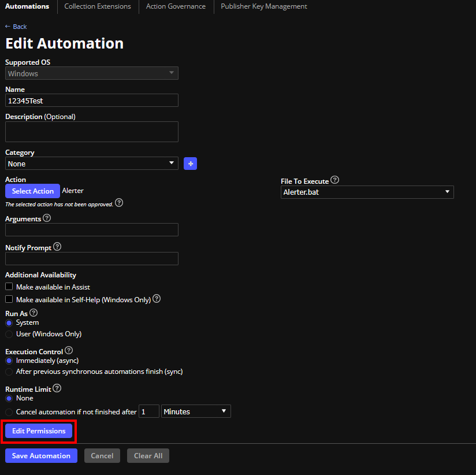This screenshot has height=475, width=476.
Task: Click the Save Automation button
Action: [41, 455]
